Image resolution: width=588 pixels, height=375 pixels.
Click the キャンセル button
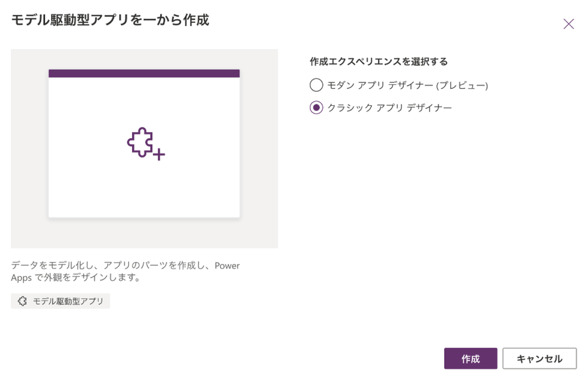click(x=539, y=359)
